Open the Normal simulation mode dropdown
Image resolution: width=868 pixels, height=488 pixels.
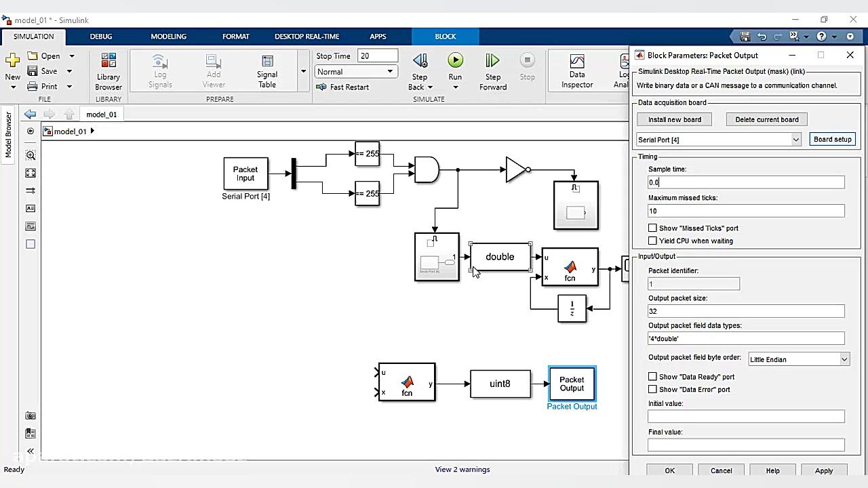pos(355,71)
